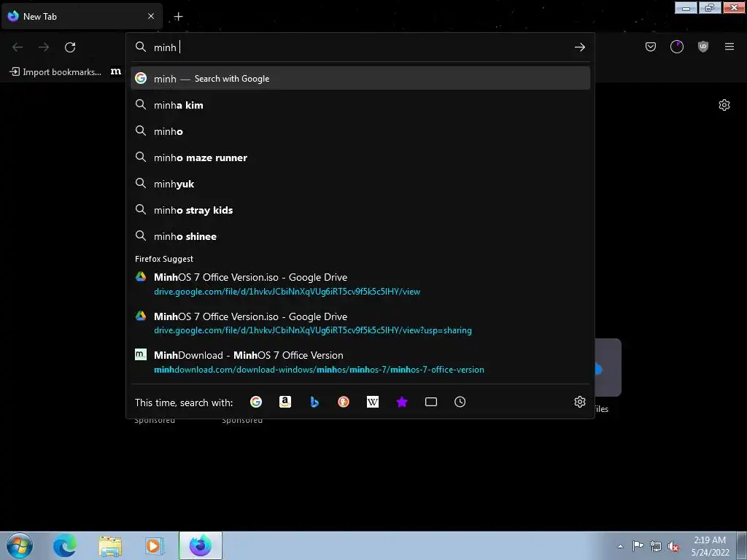Screen dimensions: 747x560
Task: Choose the 'minha kim' suggestion
Action: (360, 105)
